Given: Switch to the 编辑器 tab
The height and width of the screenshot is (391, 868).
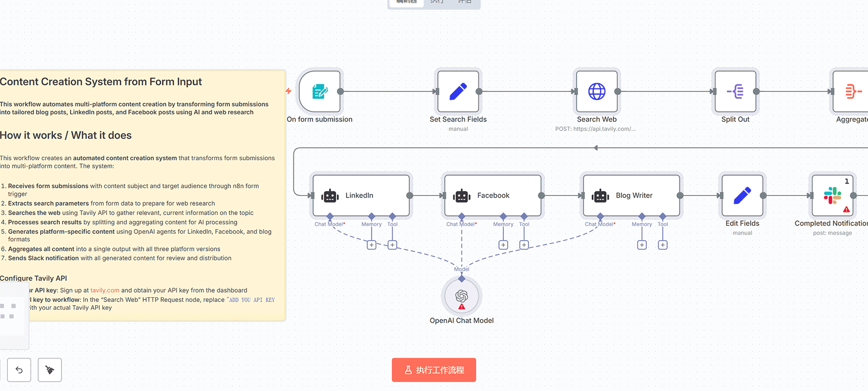Looking at the screenshot, I should pos(407,2).
